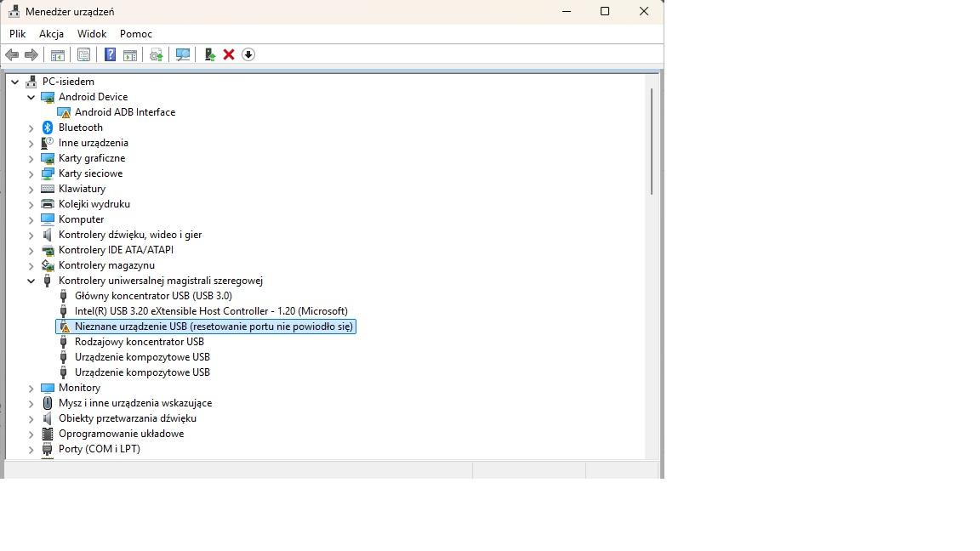Viewport: 980px width, 551px height.
Task: Click the Properties toolbar icon
Action: tap(83, 54)
